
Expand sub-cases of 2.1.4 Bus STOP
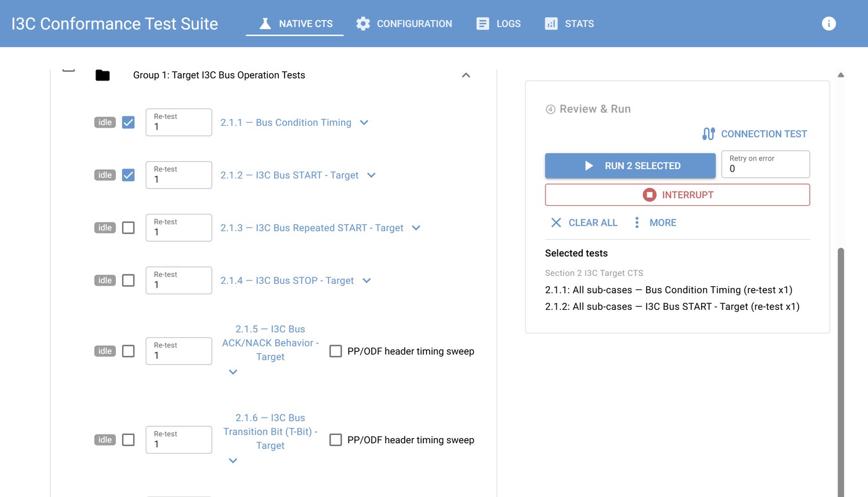[367, 281]
